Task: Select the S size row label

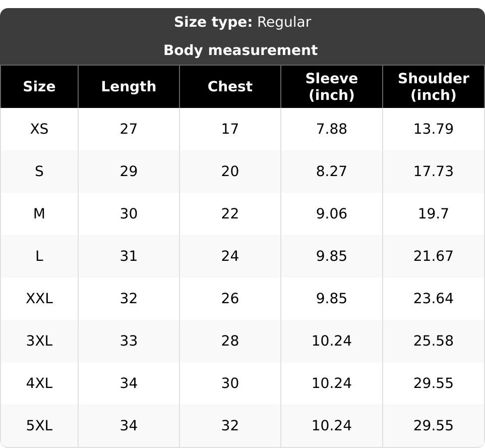Action: coord(39,171)
